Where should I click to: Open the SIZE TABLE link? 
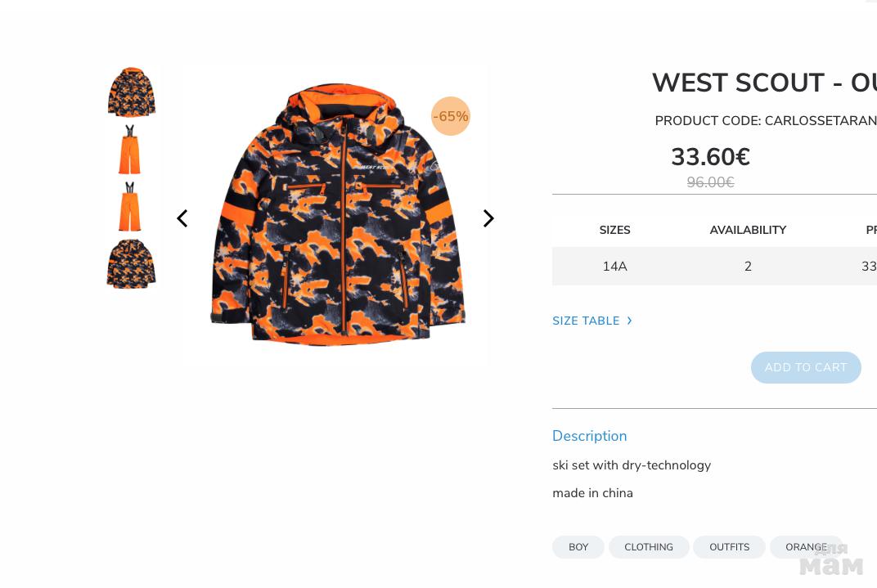point(586,321)
